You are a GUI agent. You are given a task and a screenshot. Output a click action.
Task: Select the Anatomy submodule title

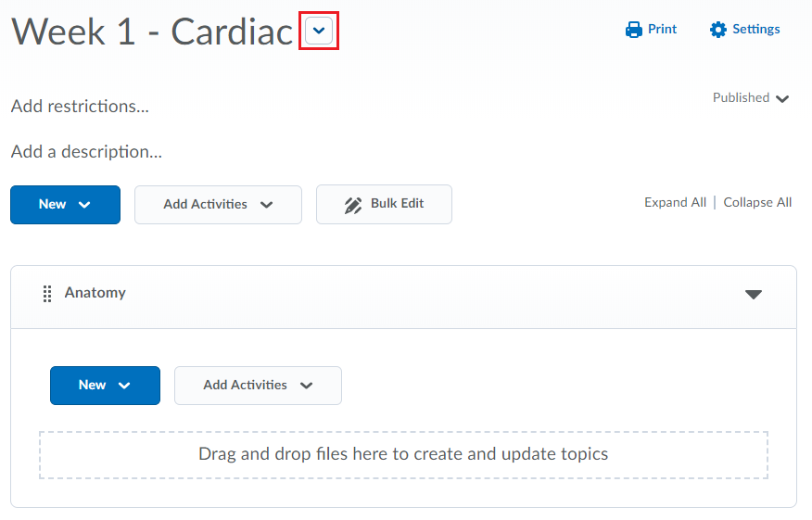[x=95, y=293]
